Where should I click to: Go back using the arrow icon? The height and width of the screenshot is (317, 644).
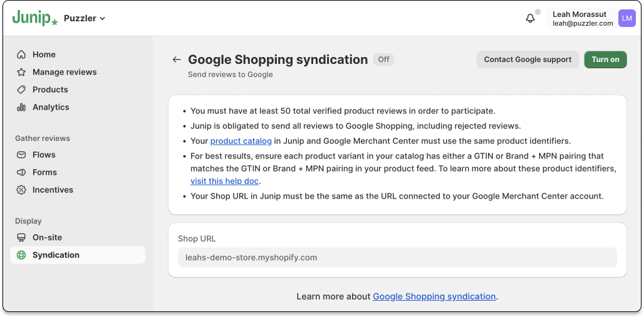click(177, 60)
